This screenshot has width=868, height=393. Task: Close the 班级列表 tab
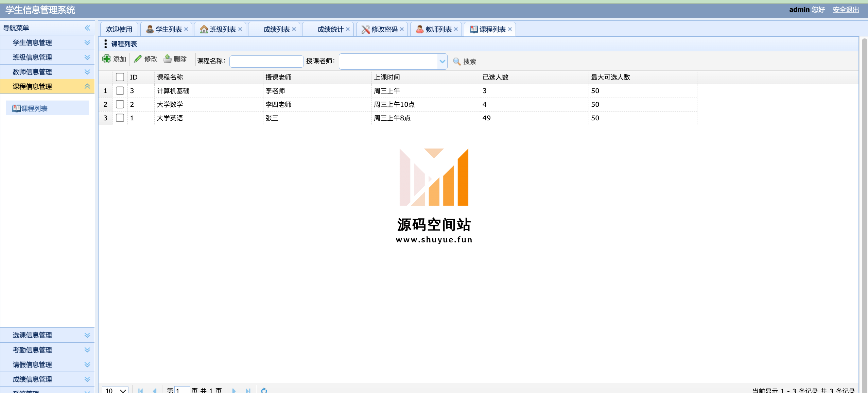[x=240, y=29]
